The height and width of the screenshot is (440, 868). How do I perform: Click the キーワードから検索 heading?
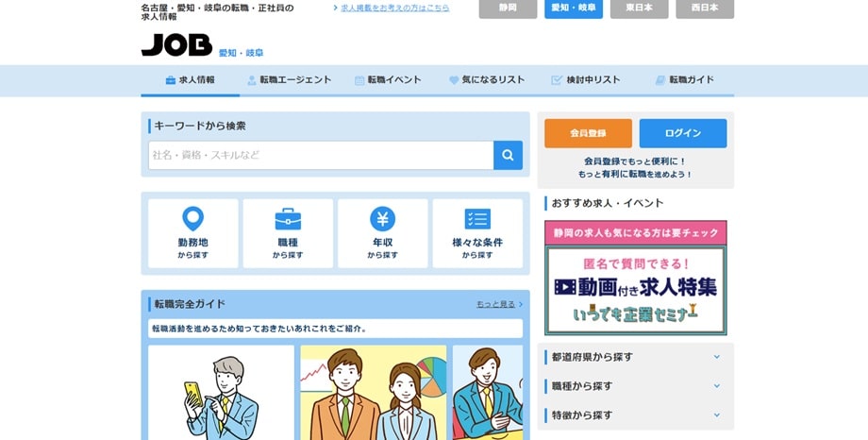[200, 126]
